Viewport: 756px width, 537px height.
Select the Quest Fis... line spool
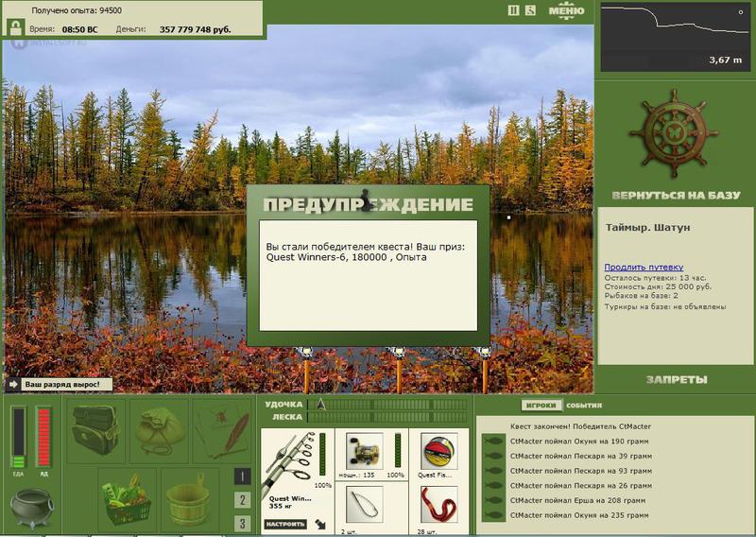(438, 452)
